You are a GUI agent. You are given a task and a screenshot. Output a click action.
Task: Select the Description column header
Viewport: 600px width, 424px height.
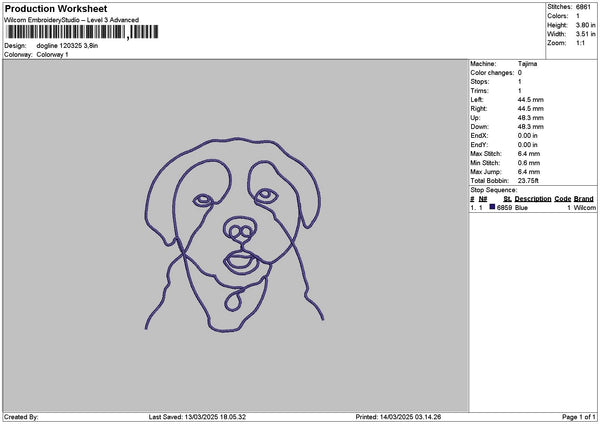point(533,199)
